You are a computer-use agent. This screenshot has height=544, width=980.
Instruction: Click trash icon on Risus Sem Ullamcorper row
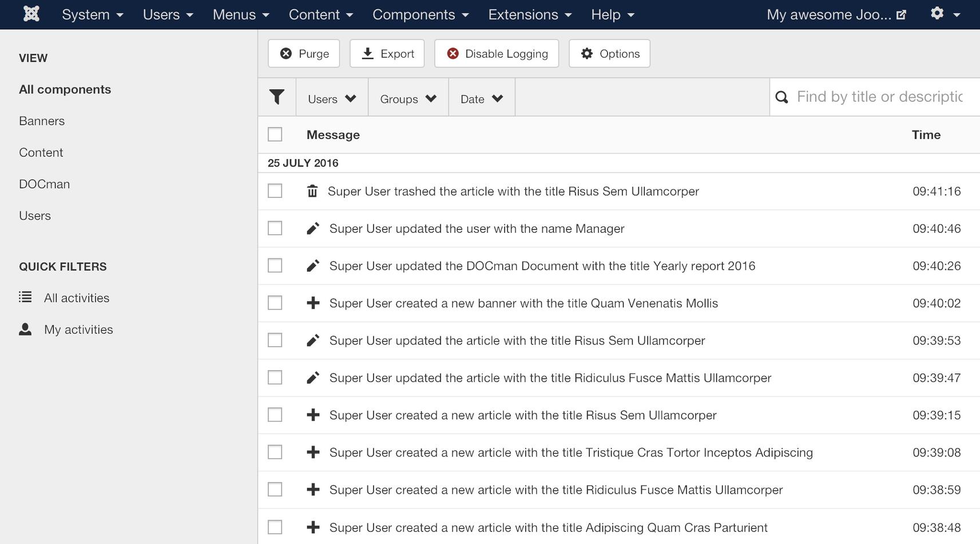point(312,191)
